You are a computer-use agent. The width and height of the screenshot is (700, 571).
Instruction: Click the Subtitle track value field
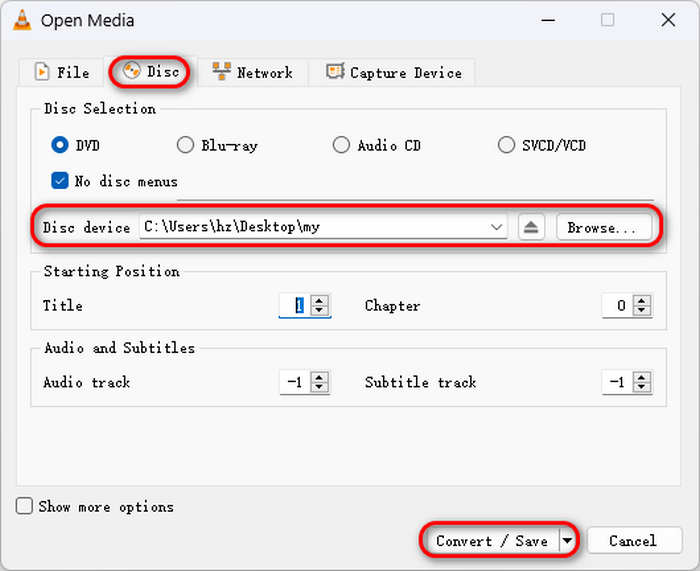point(618,383)
